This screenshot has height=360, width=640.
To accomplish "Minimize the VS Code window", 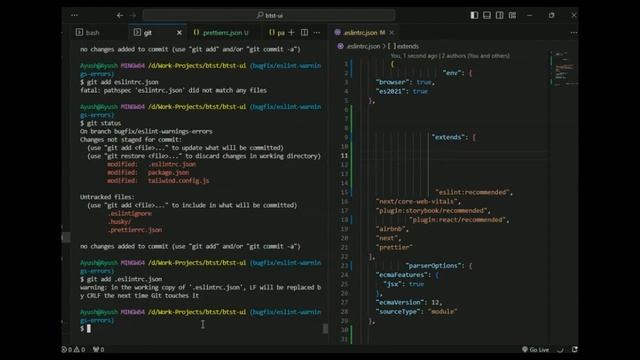I will 529,15.
